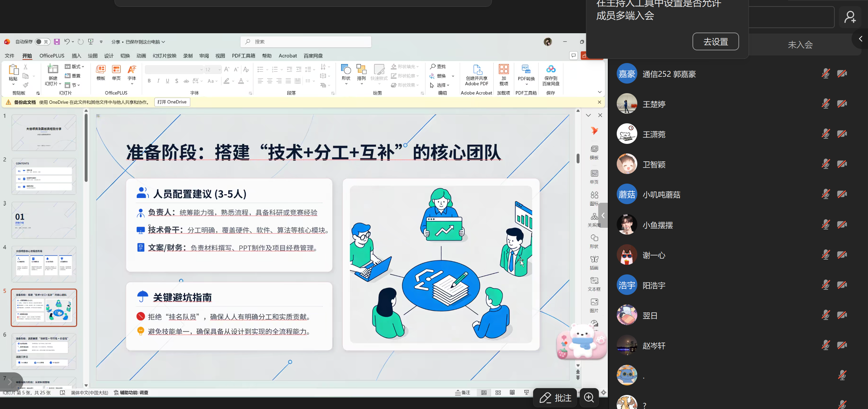This screenshot has height=409, width=868.
Task: Toggle the 自动保存 switch
Action: coord(43,42)
